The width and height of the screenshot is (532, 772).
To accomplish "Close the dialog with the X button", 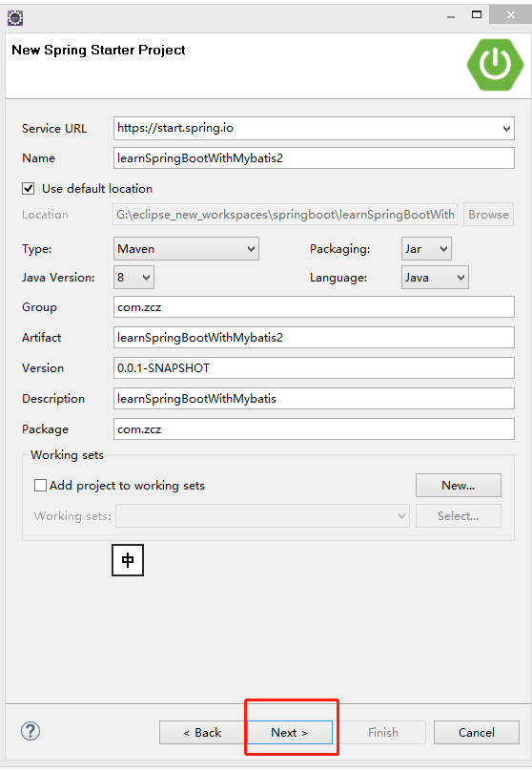I will click(511, 14).
